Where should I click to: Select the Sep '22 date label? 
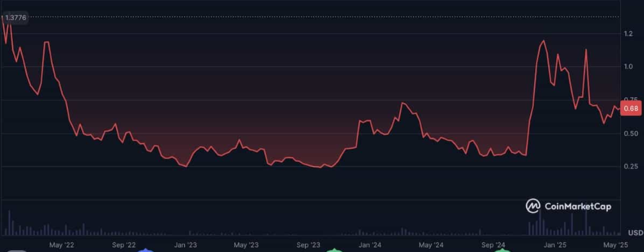point(125,244)
